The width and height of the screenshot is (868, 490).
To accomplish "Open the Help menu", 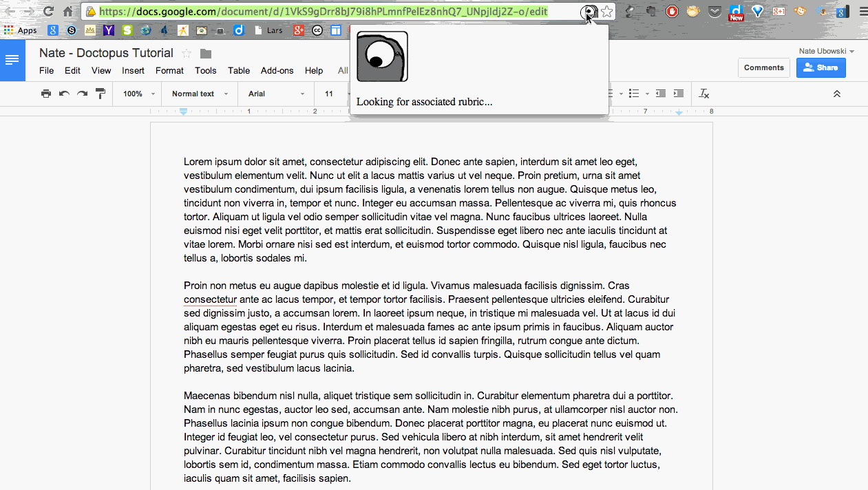I will 314,70.
